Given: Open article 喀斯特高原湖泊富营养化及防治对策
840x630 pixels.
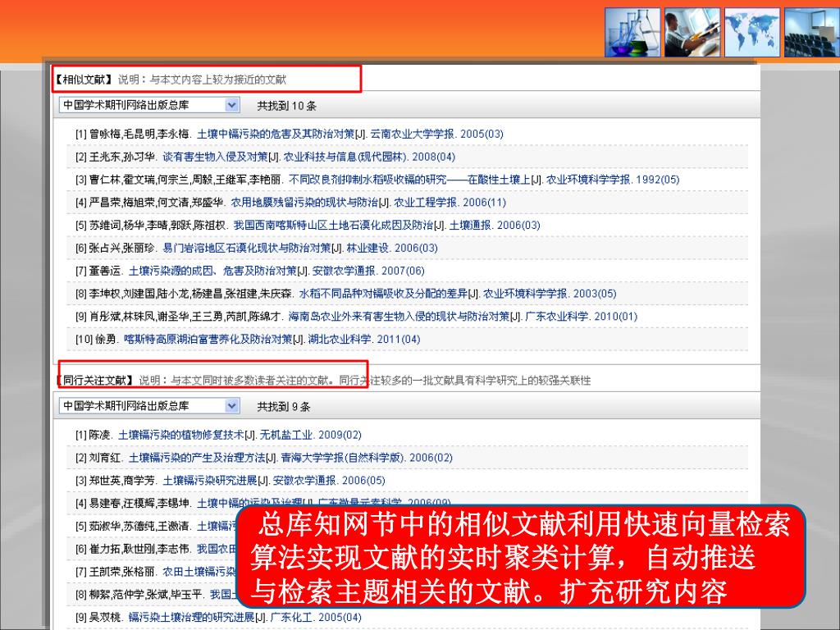Looking at the screenshot, I should (208, 339).
